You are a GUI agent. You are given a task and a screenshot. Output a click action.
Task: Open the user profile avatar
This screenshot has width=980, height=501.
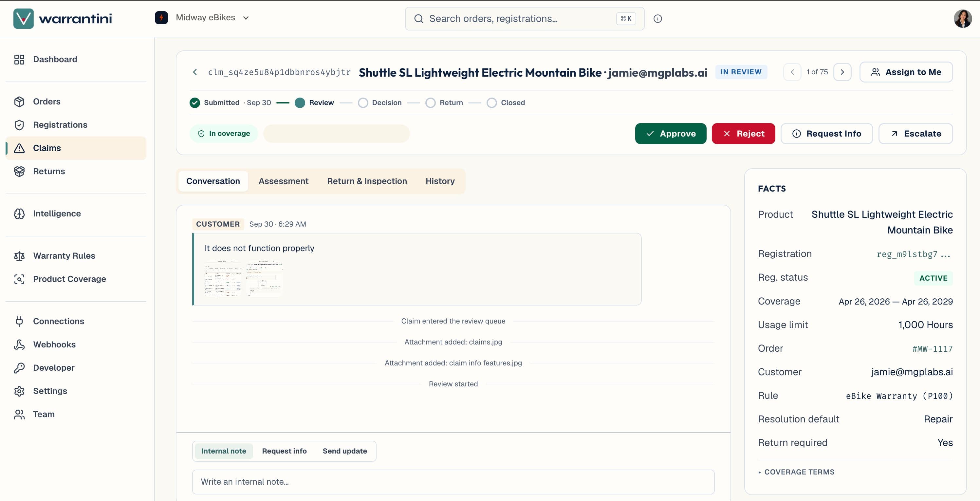(963, 19)
